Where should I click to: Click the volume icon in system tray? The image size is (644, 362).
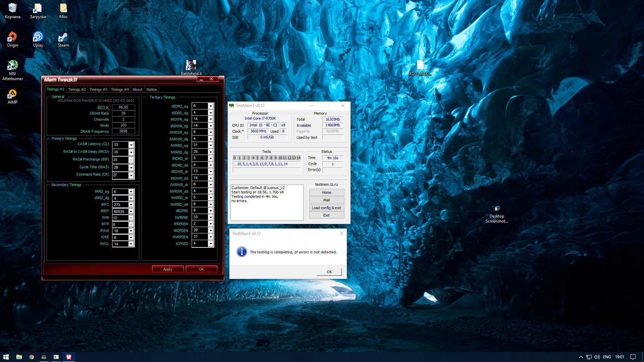coord(597,357)
